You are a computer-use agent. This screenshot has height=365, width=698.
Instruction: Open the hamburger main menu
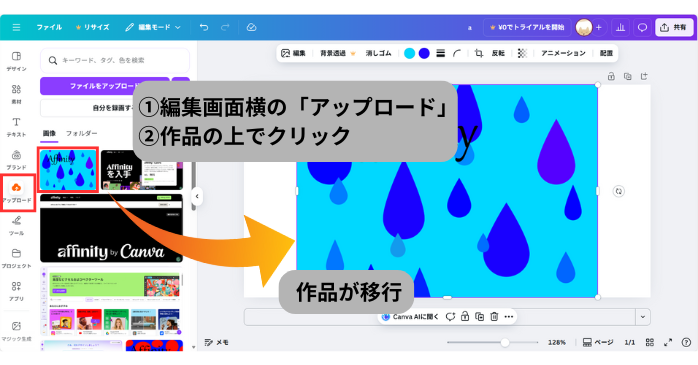[16, 28]
